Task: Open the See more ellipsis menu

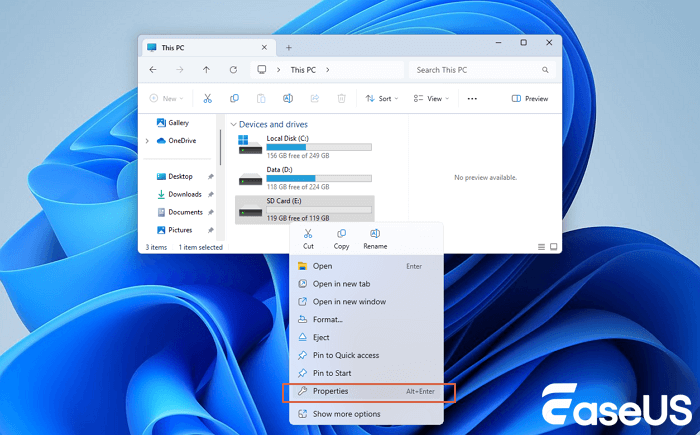Action: point(472,99)
